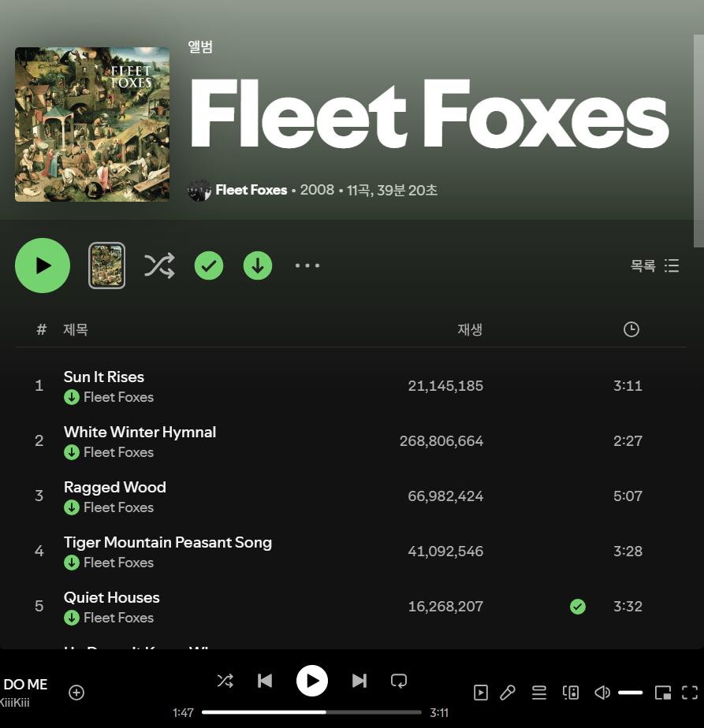The width and height of the screenshot is (704, 728).
Task: Toggle album download with green arrow button
Action: pos(258,266)
